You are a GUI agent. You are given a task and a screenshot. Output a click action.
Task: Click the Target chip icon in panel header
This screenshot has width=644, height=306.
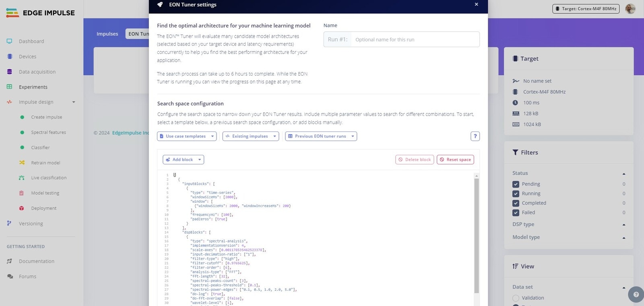(515, 59)
